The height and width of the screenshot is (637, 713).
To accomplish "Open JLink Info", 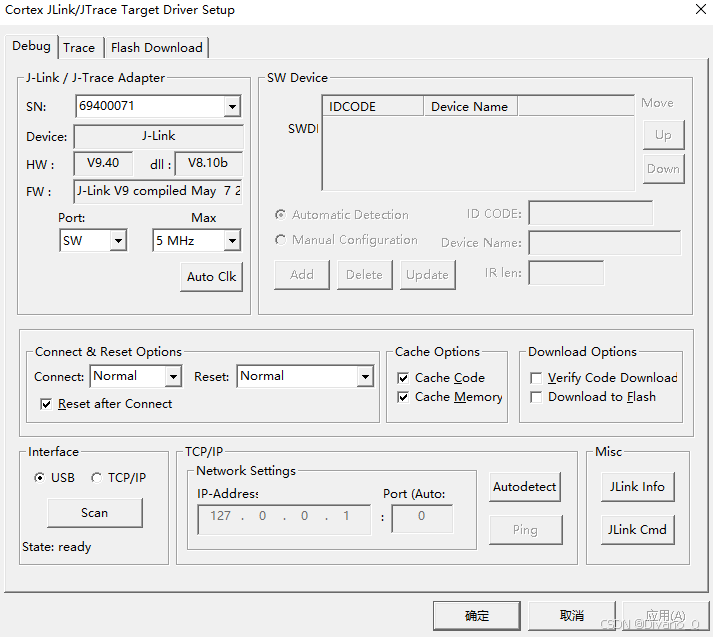I will [x=637, y=487].
